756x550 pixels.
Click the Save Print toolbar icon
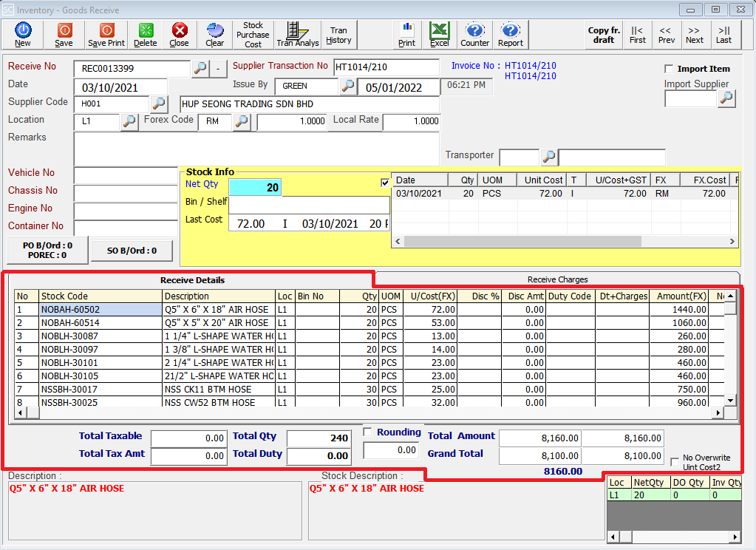click(x=106, y=35)
